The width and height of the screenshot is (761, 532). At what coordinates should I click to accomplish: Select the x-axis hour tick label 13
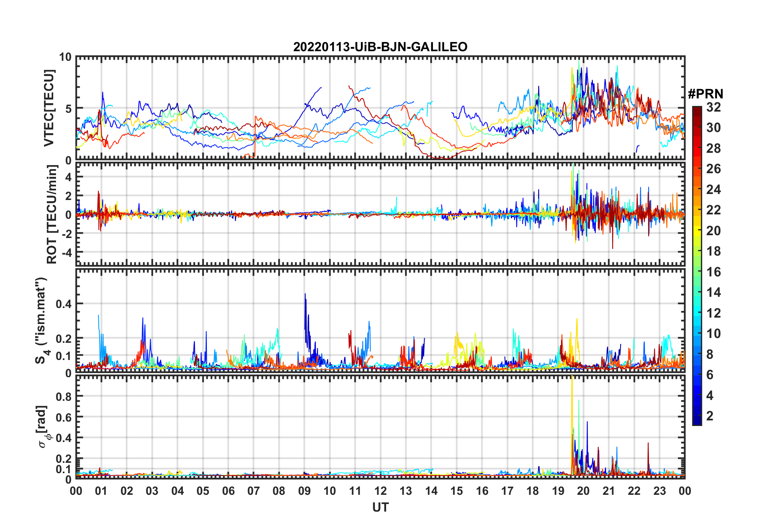click(406, 491)
